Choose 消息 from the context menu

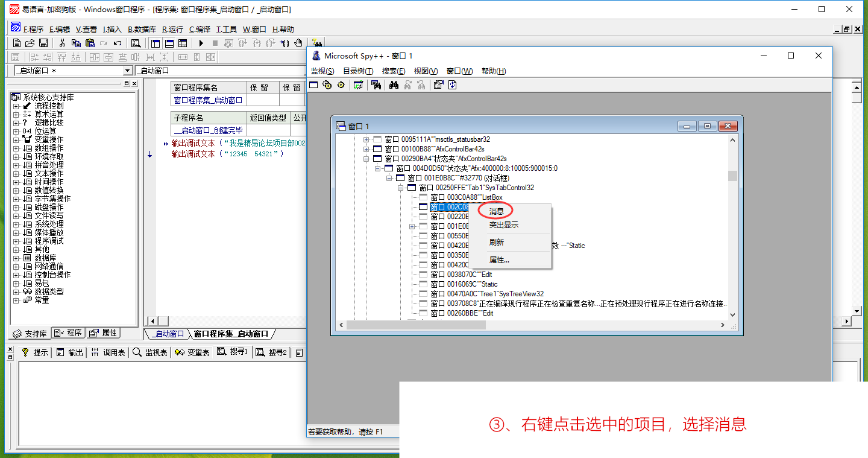click(x=496, y=211)
